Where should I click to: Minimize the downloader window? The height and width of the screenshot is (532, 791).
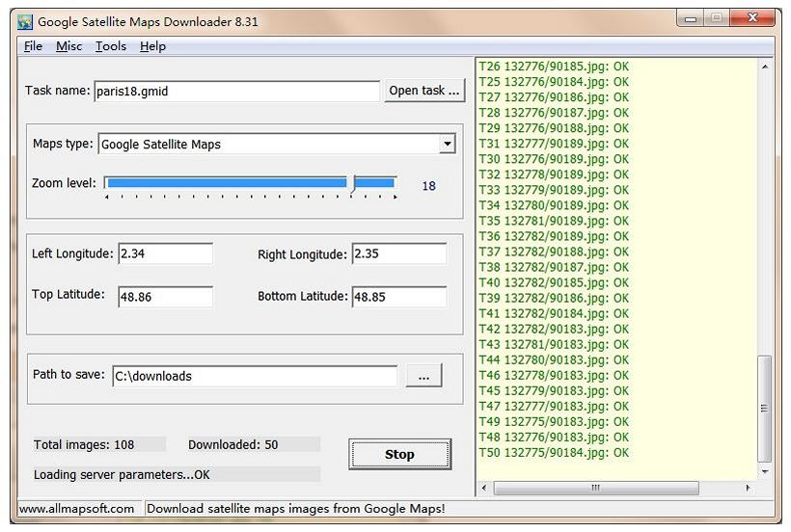[691, 19]
